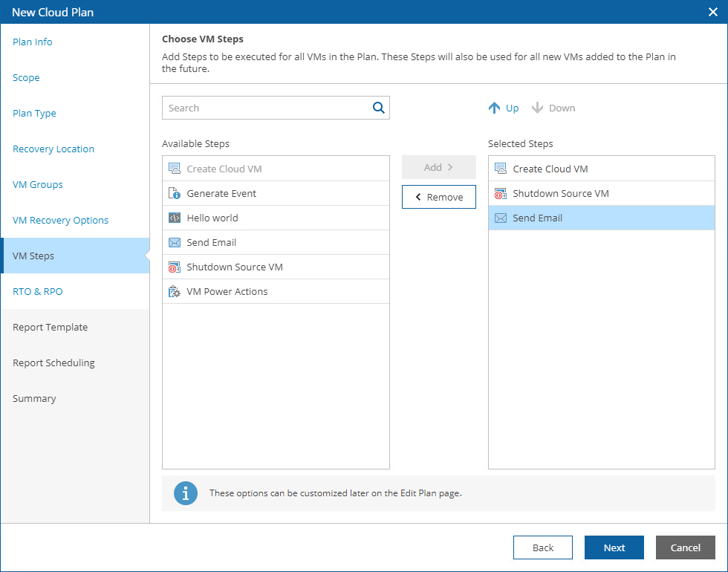Image resolution: width=728 pixels, height=572 pixels.
Task: Move the selected step Up
Action: (504, 108)
